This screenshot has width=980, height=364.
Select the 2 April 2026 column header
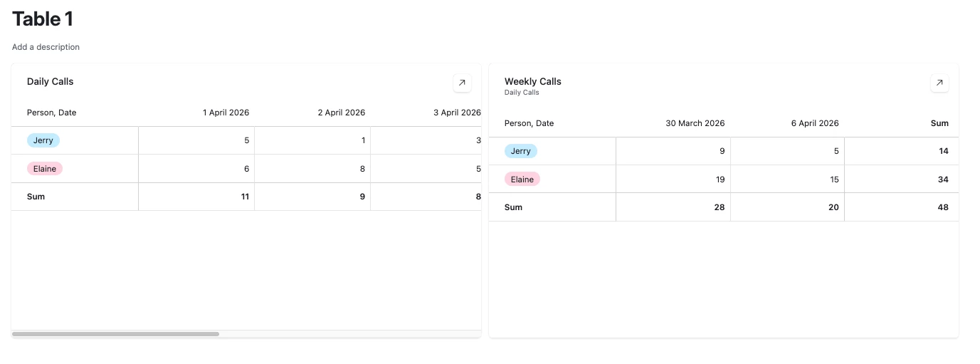pyautogui.click(x=341, y=113)
